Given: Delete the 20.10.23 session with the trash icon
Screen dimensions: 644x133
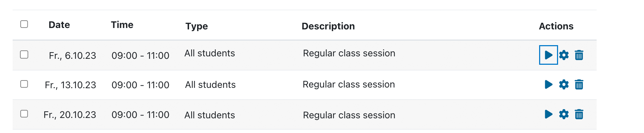Looking at the screenshot, I should point(579,114).
